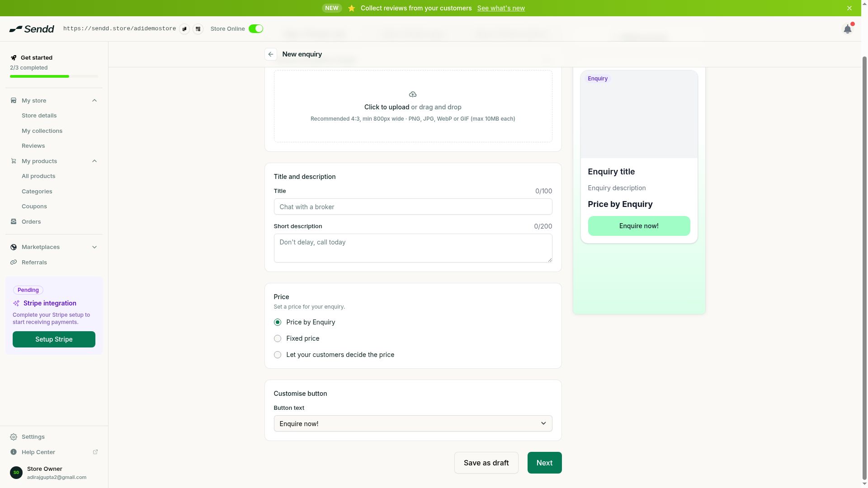
Task: Select Let your customers decide the price
Action: coord(278,355)
